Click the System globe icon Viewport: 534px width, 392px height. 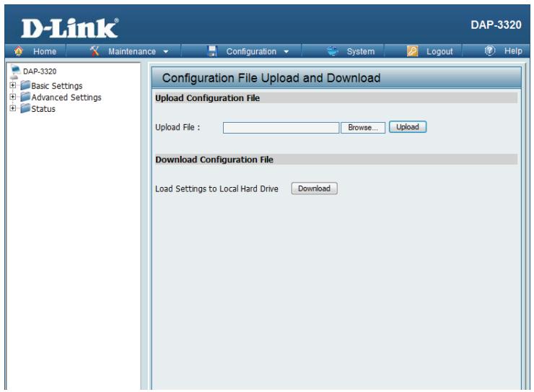coord(333,51)
